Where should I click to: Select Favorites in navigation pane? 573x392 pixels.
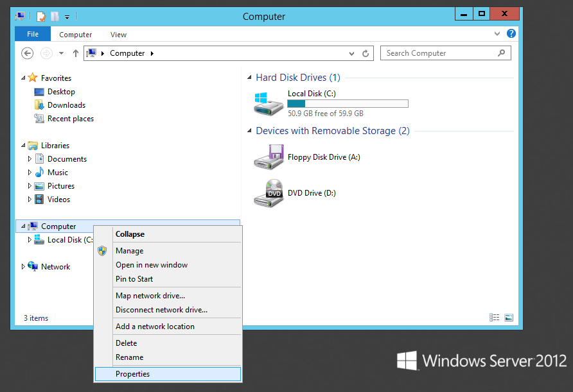[x=56, y=78]
